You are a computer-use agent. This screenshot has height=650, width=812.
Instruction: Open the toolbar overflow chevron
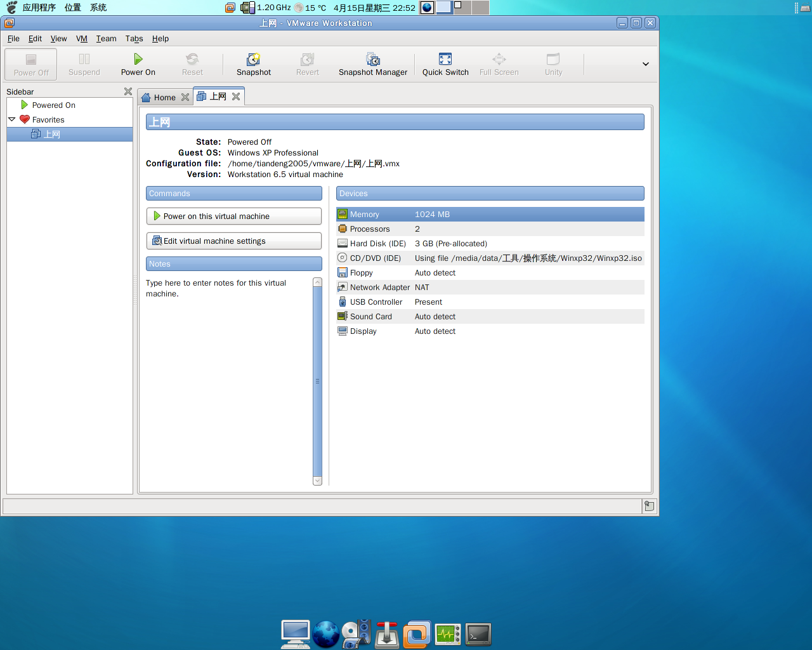(646, 64)
